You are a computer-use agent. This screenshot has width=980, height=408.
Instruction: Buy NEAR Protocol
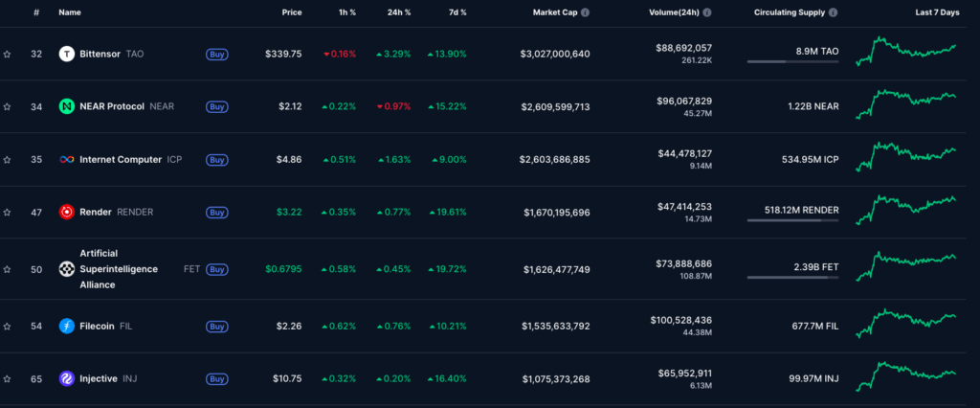point(217,107)
